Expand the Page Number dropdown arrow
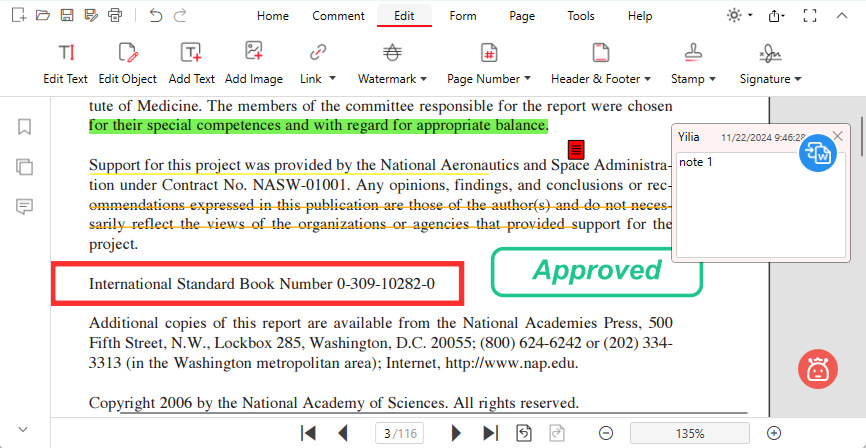The width and height of the screenshot is (866, 448). pyautogui.click(x=527, y=78)
